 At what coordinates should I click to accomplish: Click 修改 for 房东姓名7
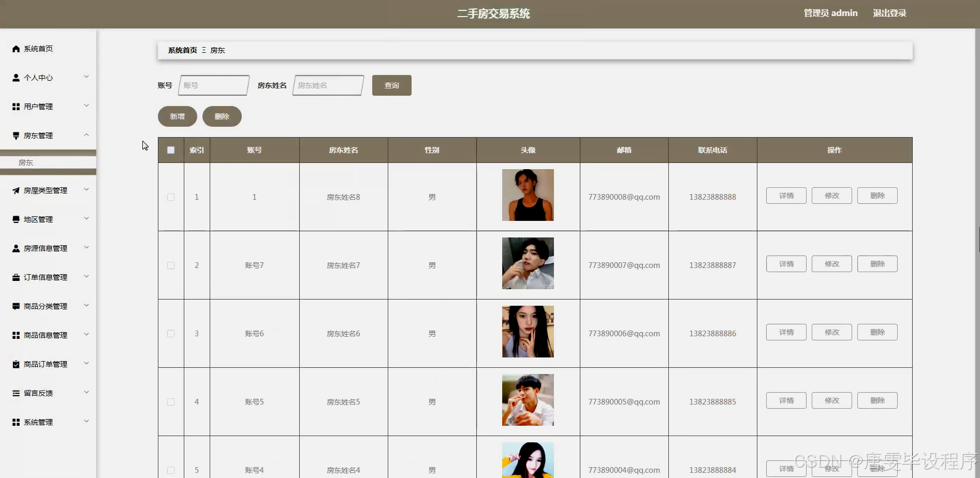click(832, 264)
